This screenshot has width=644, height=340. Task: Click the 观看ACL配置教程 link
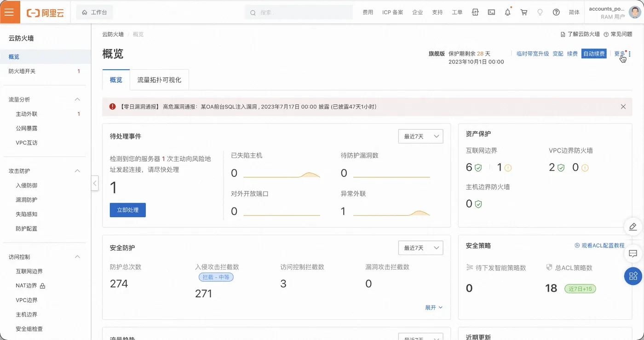tap(599, 246)
